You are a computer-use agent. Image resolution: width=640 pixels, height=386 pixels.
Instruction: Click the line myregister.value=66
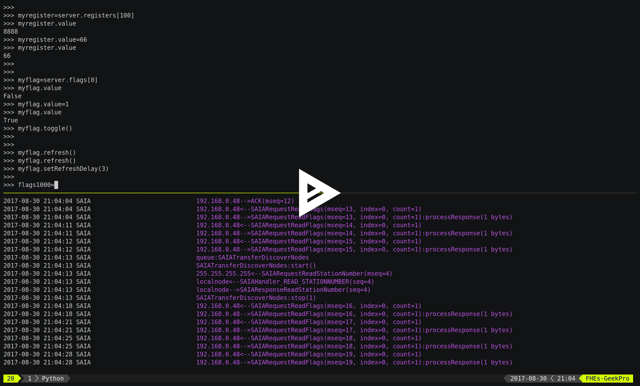[45, 40]
